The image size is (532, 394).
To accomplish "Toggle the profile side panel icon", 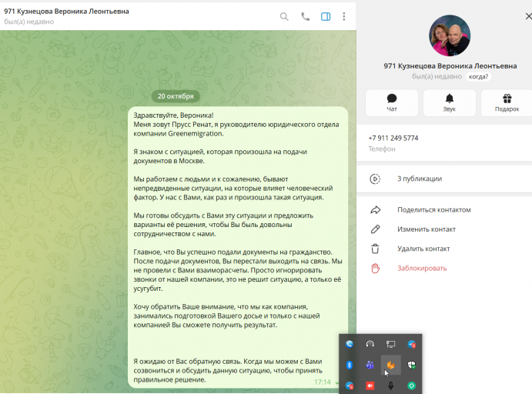I will pyautogui.click(x=326, y=17).
